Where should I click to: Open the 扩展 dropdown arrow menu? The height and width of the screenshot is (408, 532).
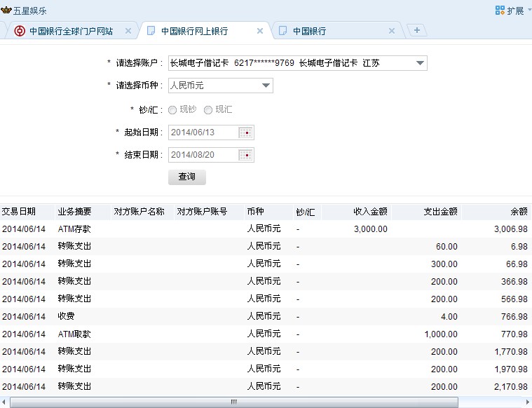click(x=528, y=11)
